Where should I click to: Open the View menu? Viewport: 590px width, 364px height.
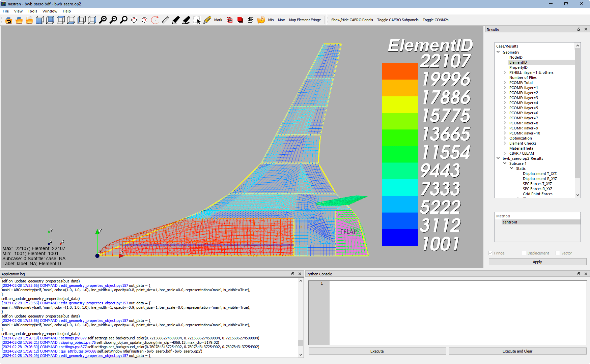[x=18, y=11]
